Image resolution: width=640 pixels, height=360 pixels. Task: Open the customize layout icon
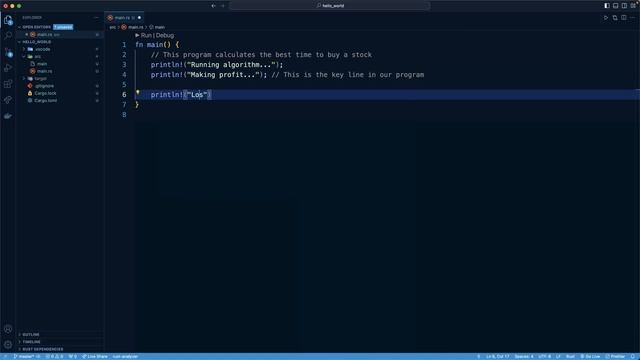pos(633,6)
